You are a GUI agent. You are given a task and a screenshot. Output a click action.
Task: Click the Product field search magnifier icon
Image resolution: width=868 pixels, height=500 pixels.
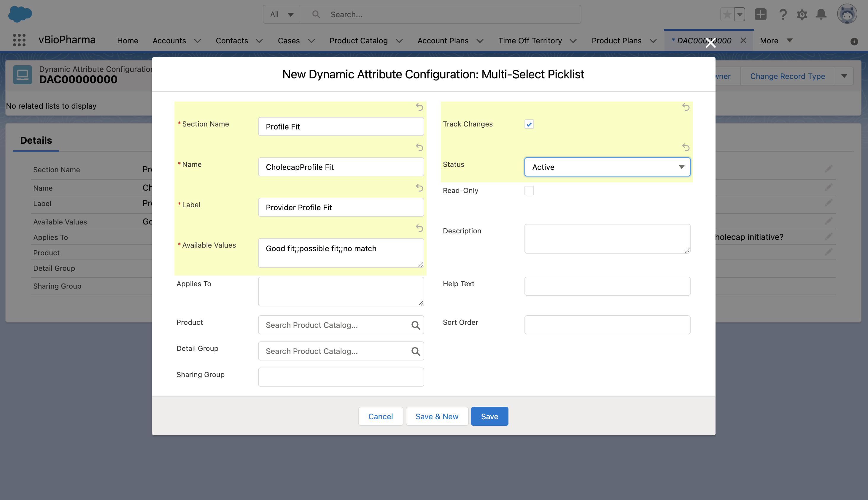pos(416,325)
